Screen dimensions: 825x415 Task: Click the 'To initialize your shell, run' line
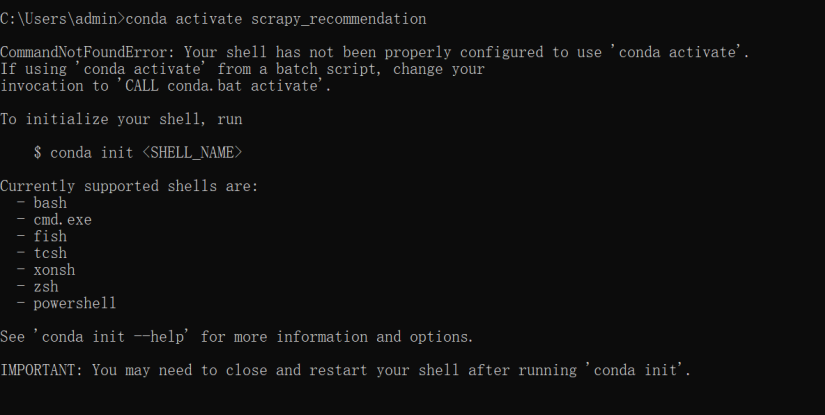(x=121, y=119)
